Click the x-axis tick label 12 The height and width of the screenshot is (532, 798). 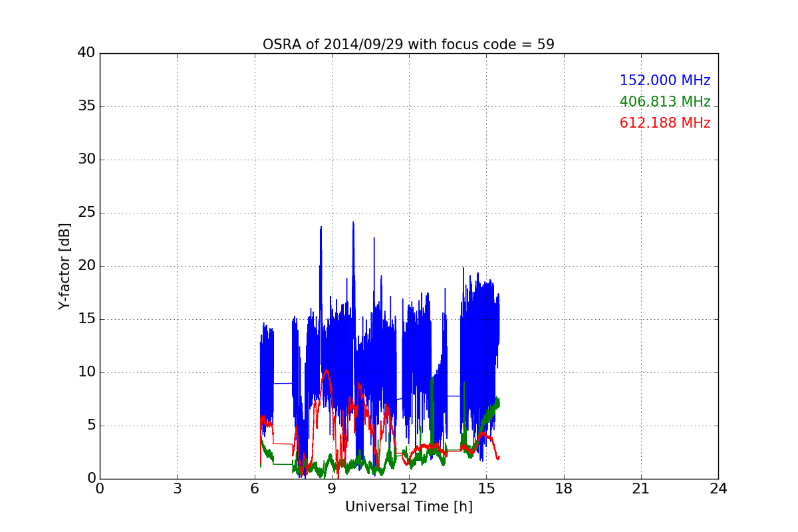point(409,489)
